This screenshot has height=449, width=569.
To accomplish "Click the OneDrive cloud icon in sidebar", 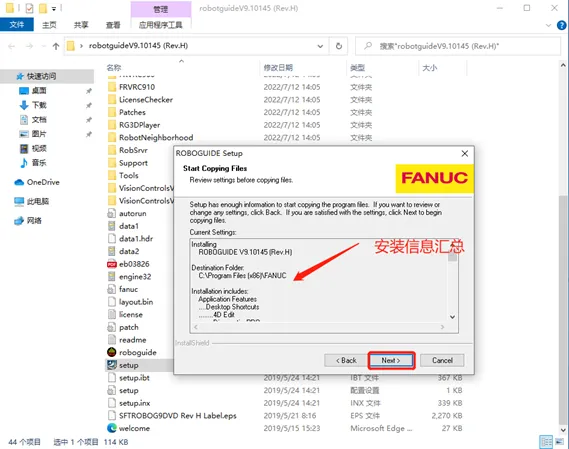I will coord(19,182).
